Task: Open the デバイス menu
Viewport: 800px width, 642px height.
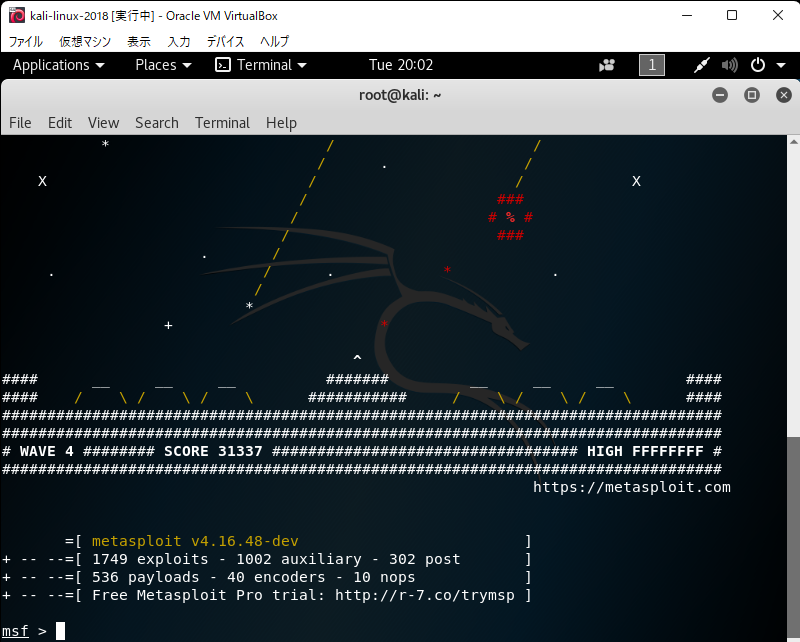Action: 225,41
